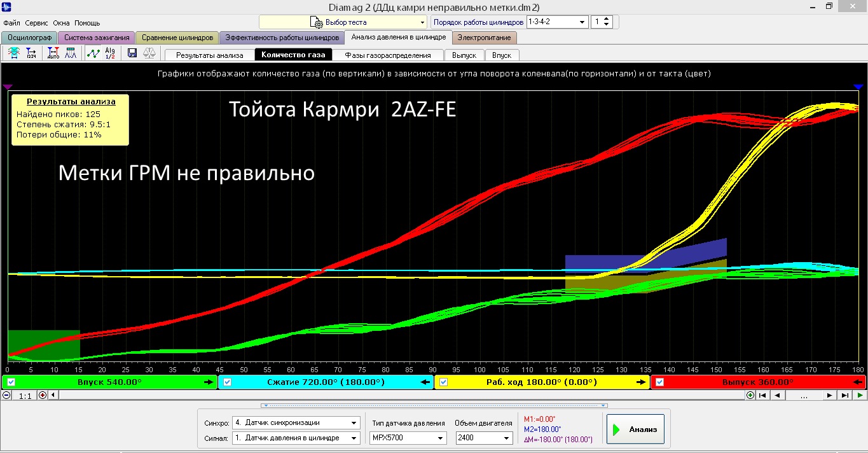The height and width of the screenshot is (453, 868).
Task: Open the Количество газа sub-tab
Action: (293, 55)
